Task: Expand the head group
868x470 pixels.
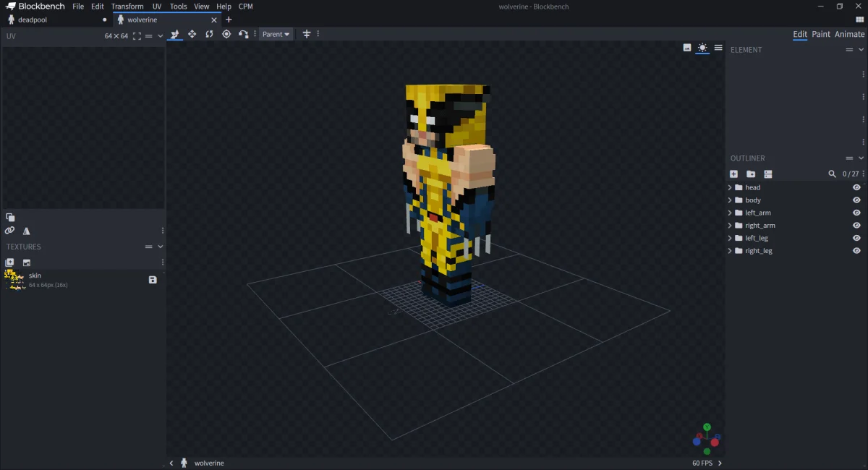Action: 730,187
